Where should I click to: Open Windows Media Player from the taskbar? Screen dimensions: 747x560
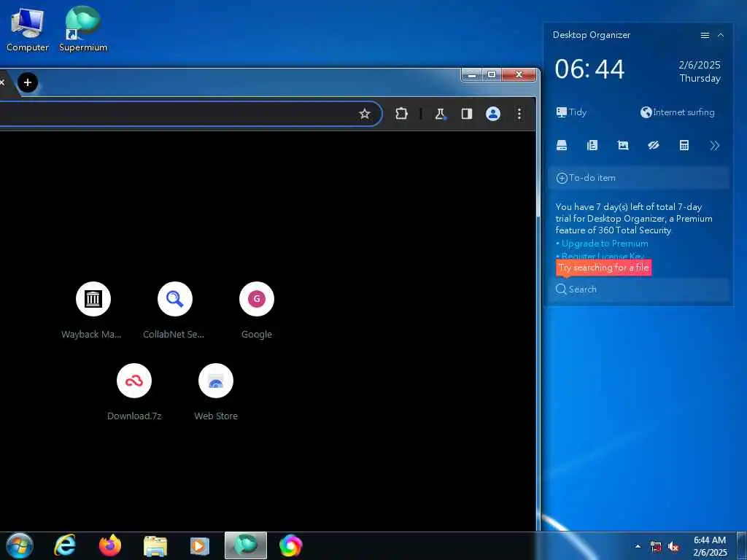[200, 546]
